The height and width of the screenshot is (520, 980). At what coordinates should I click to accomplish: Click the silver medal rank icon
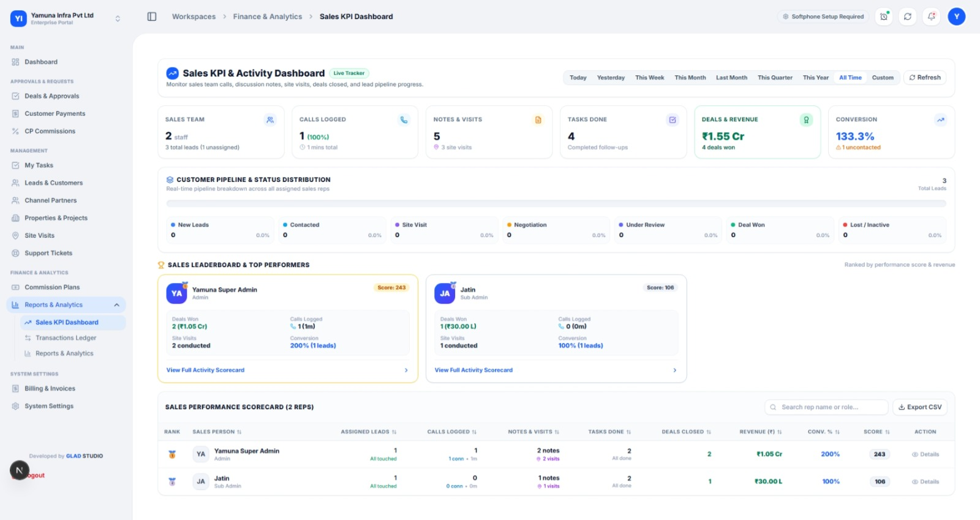click(x=172, y=482)
